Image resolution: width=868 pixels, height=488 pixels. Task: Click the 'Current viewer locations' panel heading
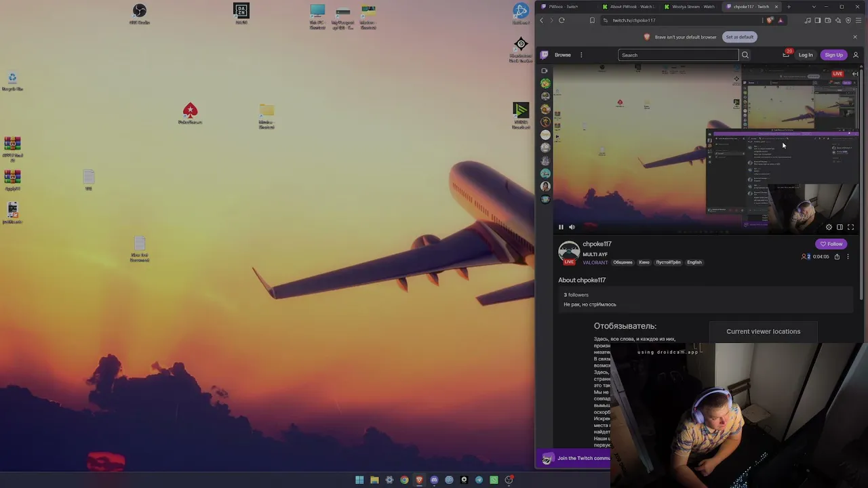click(x=763, y=331)
